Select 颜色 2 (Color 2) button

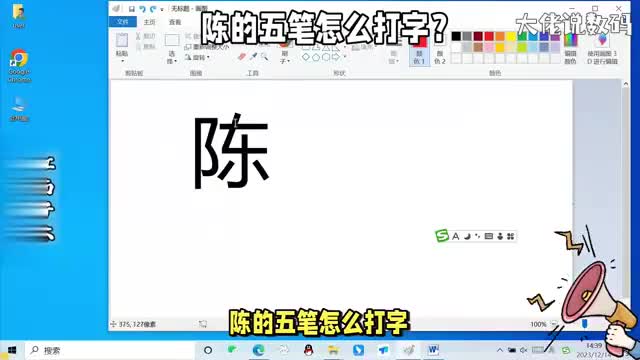point(440,50)
